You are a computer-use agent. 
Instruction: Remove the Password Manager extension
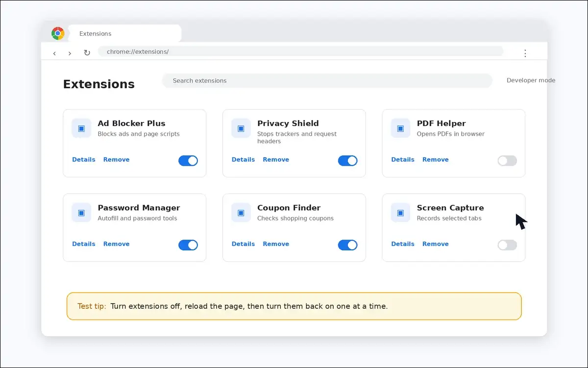[117, 244]
